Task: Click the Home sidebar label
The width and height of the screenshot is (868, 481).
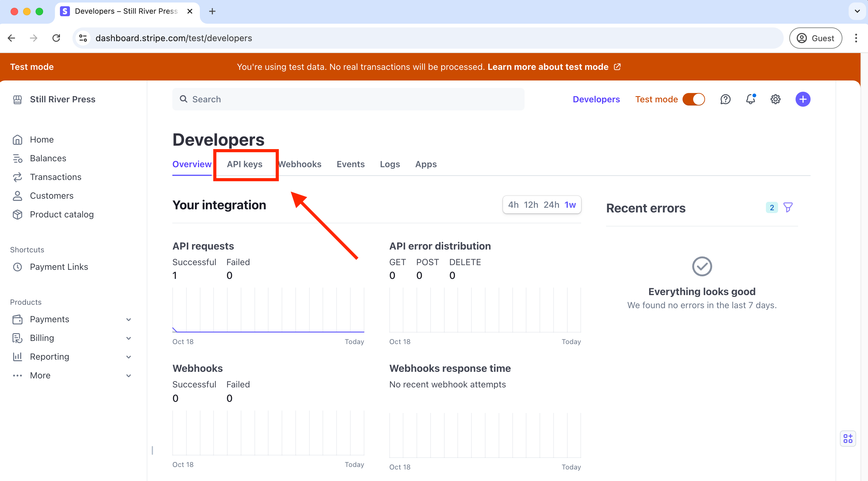Action: 42,140
